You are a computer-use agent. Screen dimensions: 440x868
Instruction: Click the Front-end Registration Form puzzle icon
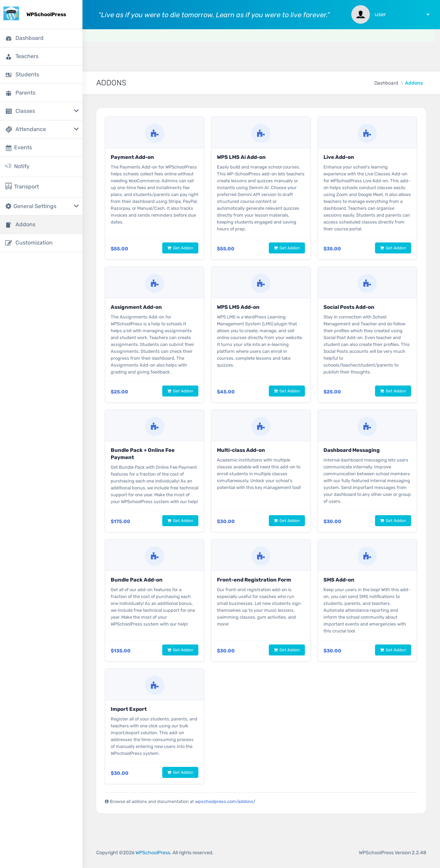tap(261, 556)
